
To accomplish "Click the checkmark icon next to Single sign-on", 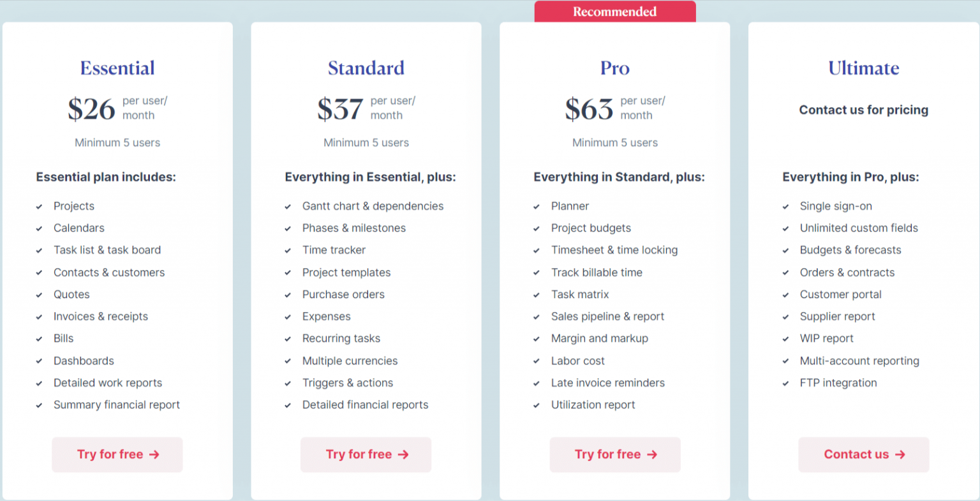I will click(x=785, y=207).
